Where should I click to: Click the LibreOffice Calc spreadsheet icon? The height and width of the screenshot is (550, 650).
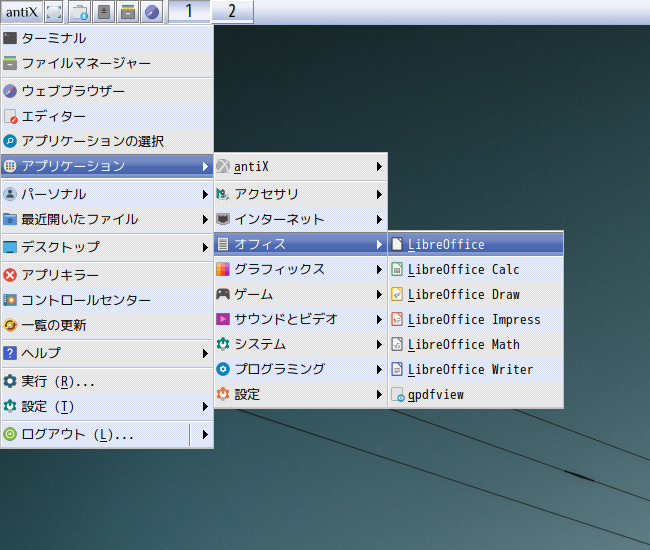[397, 269]
